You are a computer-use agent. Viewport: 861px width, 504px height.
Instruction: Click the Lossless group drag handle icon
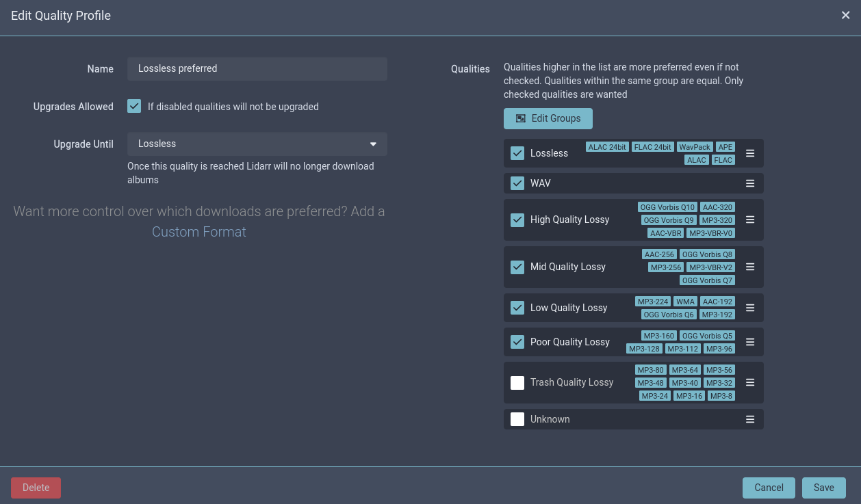pyautogui.click(x=750, y=154)
